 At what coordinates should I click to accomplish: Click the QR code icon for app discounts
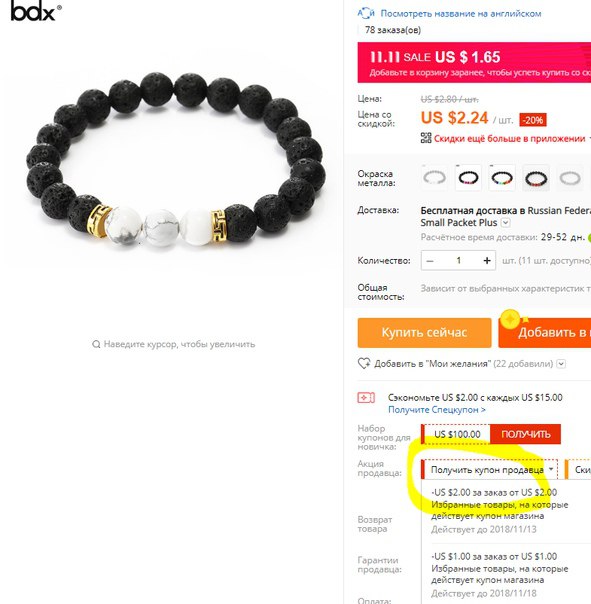[426, 138]
